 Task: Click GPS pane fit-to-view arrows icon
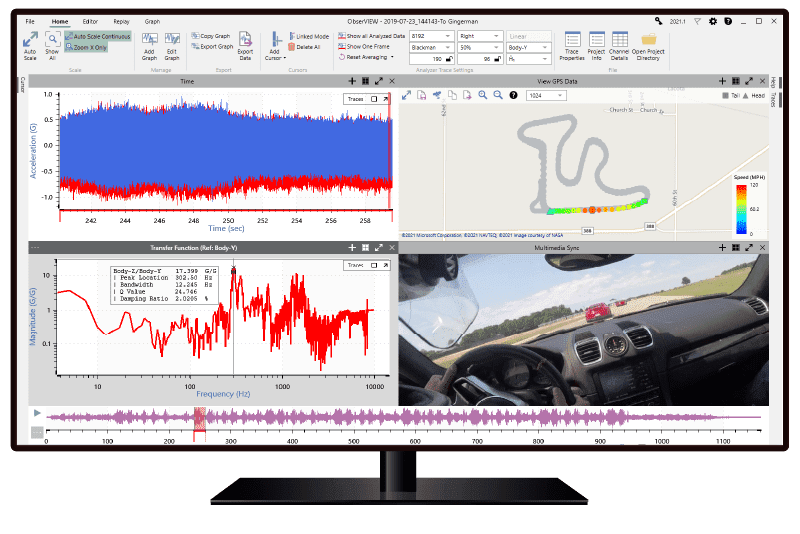(406, 95)
